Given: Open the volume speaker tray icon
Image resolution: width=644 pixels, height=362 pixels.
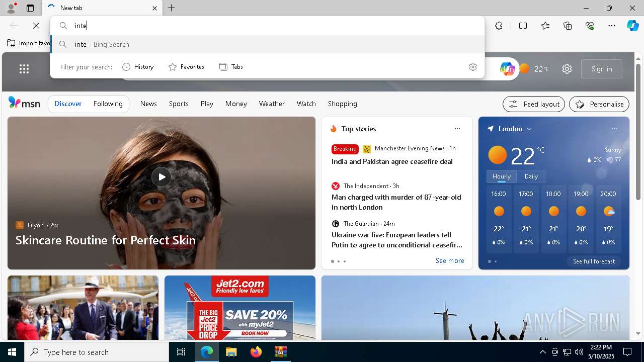Looking at the screenshot, I should click(579, 352).
